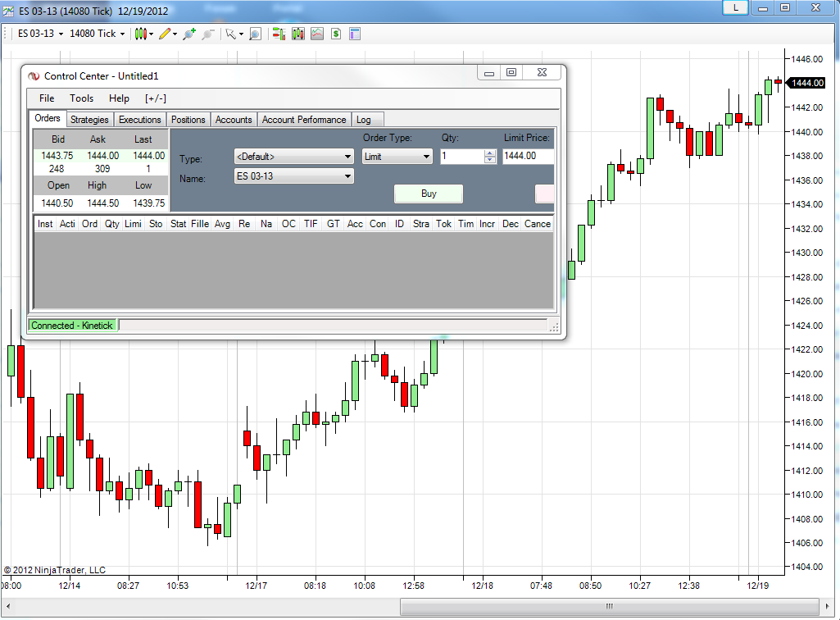The image size is (840, 620).
Task: Click the Inst column header
Action: pyautogui.click(x=46, y=224)
